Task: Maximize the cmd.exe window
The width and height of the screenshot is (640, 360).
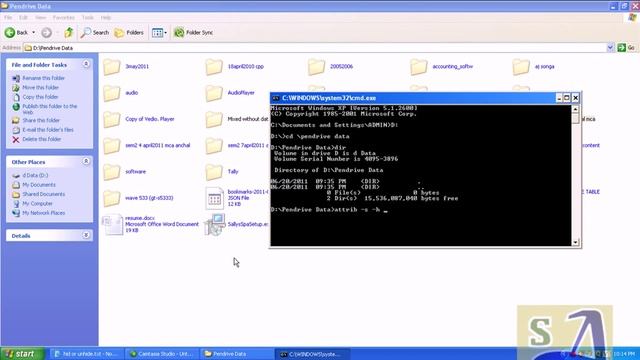Action: tap(567, 98)
